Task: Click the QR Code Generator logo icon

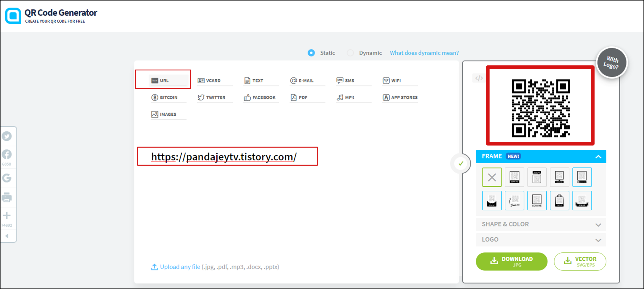Action: pyautogui.click(x=13, y=16)
